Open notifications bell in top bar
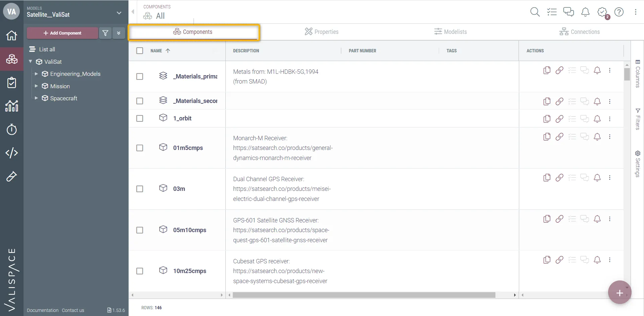644x316 pixels. pos(585,12)
